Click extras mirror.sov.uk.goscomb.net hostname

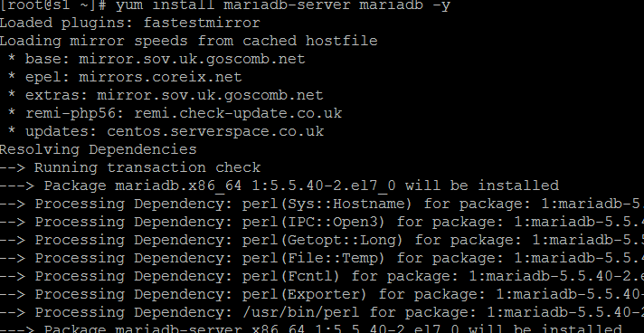tap(210, 95)
